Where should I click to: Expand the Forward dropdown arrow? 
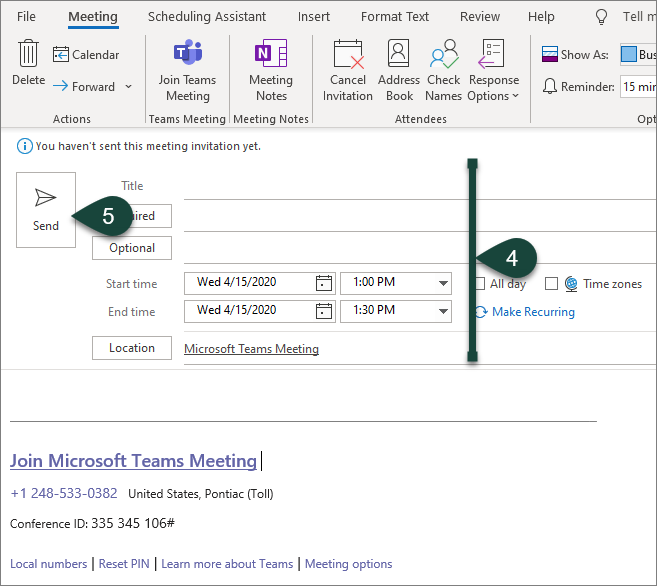(x=129, y=87)
